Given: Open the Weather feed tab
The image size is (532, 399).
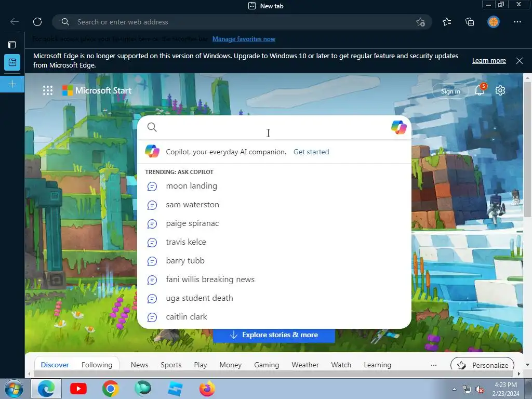Looking at the screenshot, I should (x=305, y=365).
